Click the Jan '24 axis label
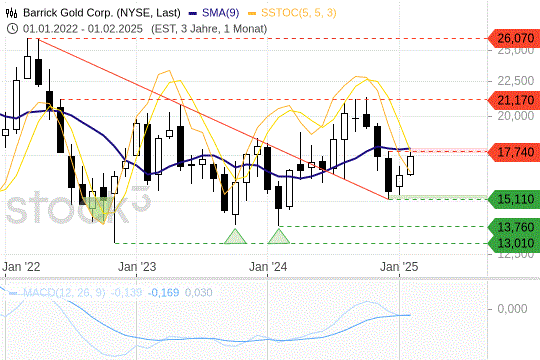Image resolution: width=540 pixels, height=360 pixels. (268, 267)
